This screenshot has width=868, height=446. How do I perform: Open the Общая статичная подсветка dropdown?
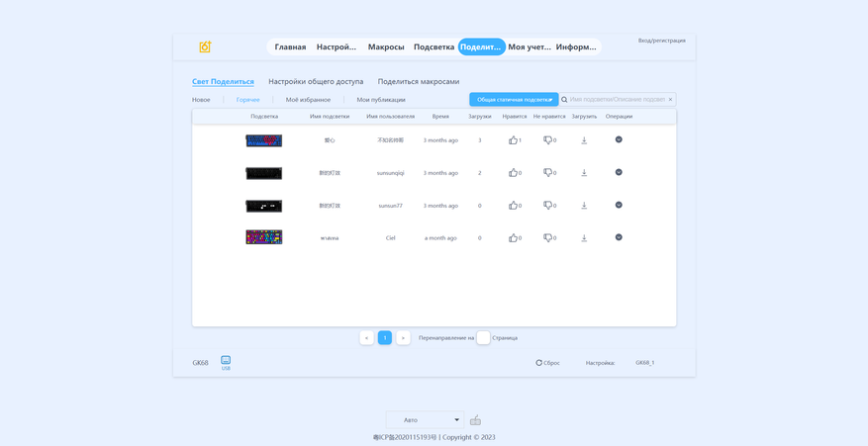(514, 100)
